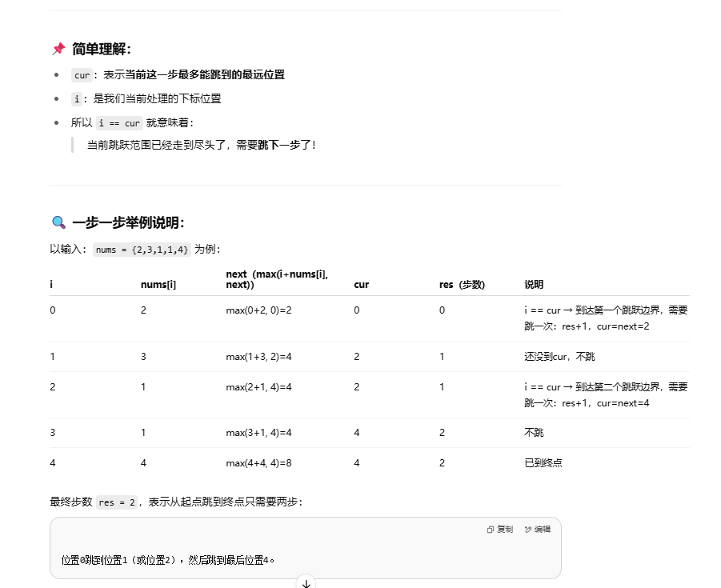The image size is (721, 588).
Task: Click the table header cur
Action: [x=362, y=285]
